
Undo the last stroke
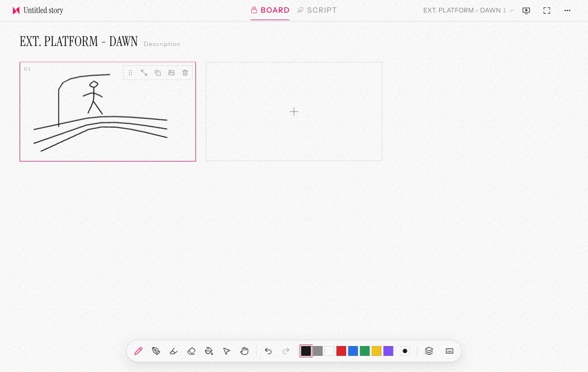[268, 351]
